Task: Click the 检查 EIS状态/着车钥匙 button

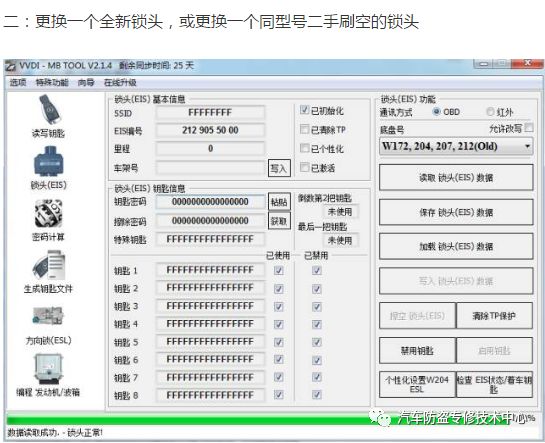Action: pos(494,384)
